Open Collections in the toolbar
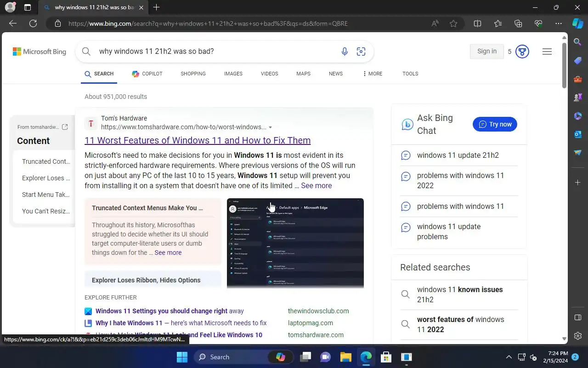 [x=518, y=23]
